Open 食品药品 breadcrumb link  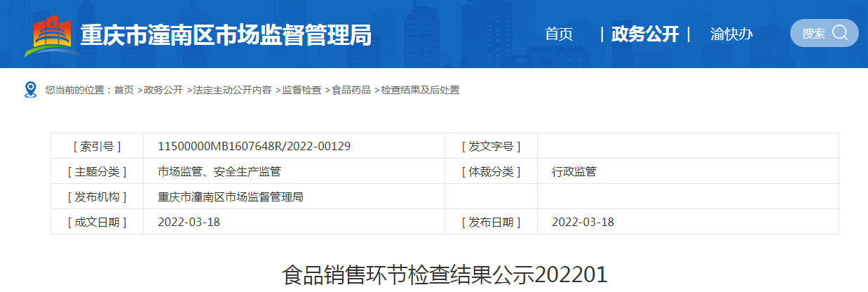coord(351,90)
